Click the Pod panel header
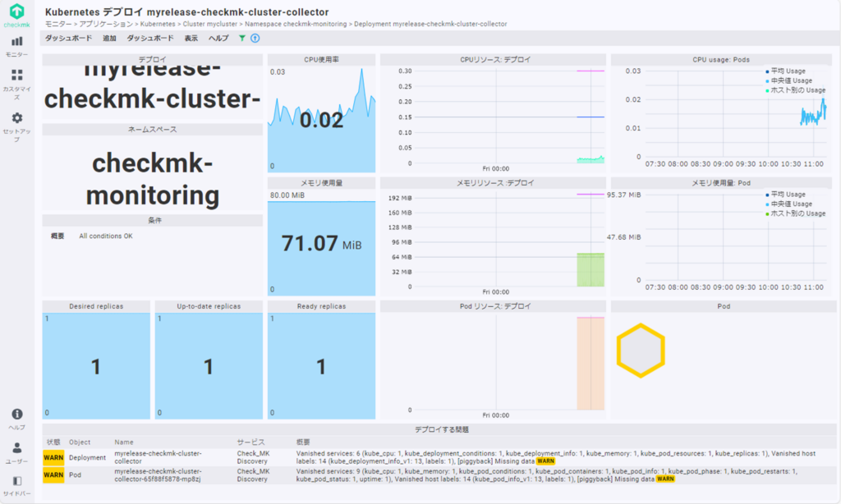This screenshot has height=504, width=841. click(724, 306)
